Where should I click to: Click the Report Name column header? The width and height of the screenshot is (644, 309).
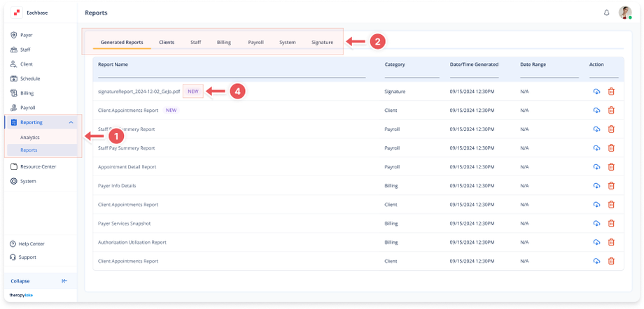[x=113, y=64]
